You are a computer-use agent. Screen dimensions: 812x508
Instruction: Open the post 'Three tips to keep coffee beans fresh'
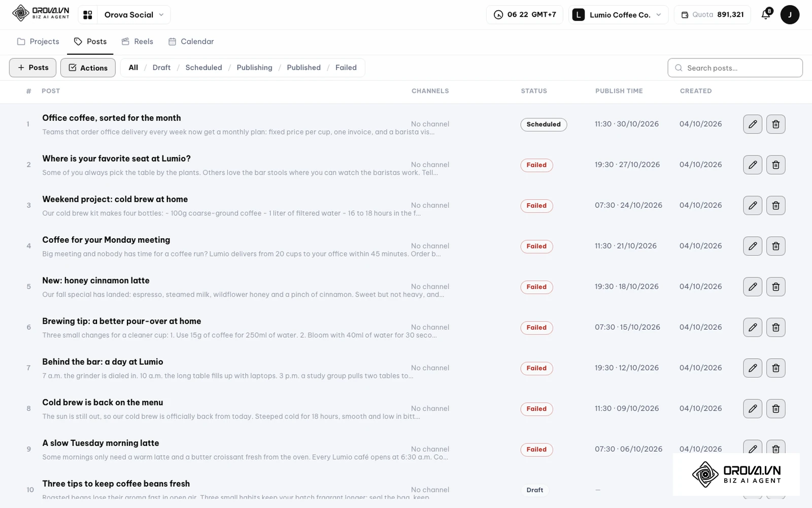(116, 484)
